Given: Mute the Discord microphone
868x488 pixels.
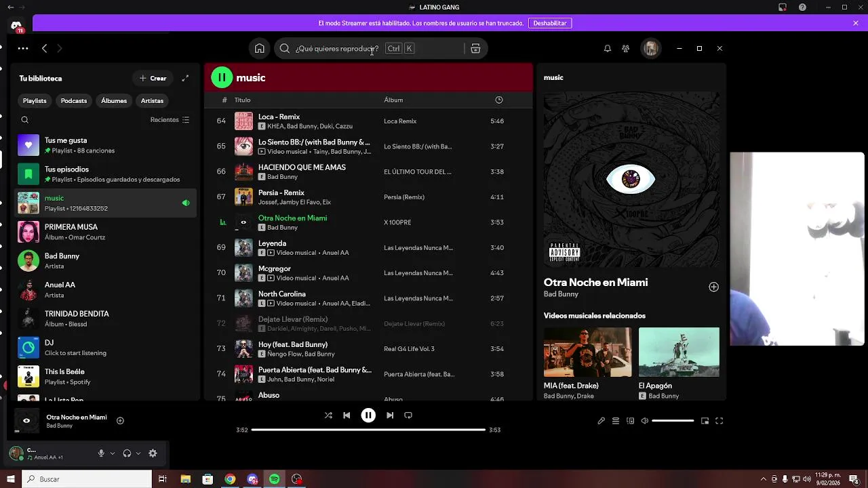Looking at the screenshot, I should pyautogui.click(x=101, y=453).
